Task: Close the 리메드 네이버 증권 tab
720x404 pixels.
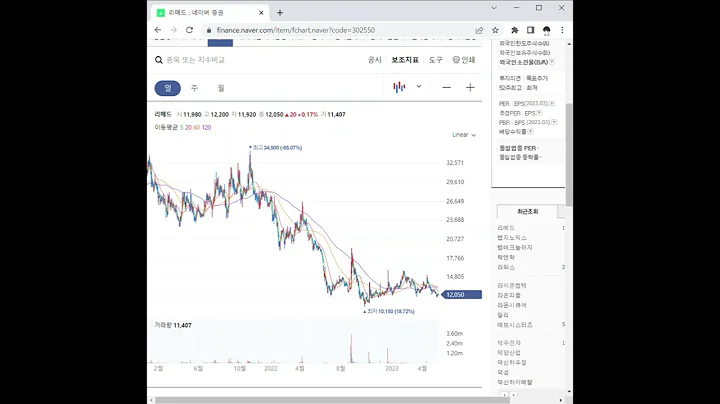Action: click(x=261, y=13)
